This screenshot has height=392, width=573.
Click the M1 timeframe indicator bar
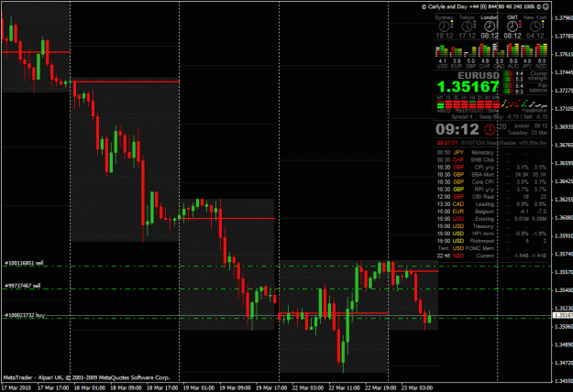point(441,104)
